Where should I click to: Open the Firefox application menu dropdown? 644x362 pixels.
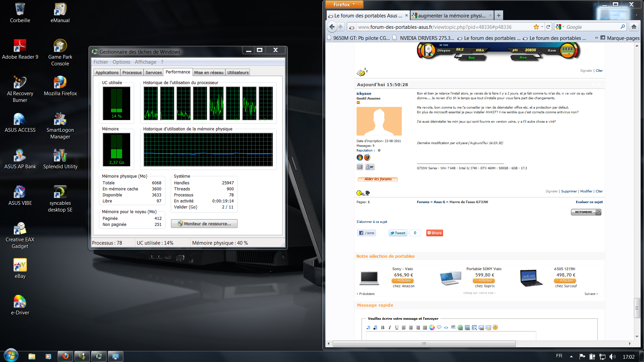(344, 4)
